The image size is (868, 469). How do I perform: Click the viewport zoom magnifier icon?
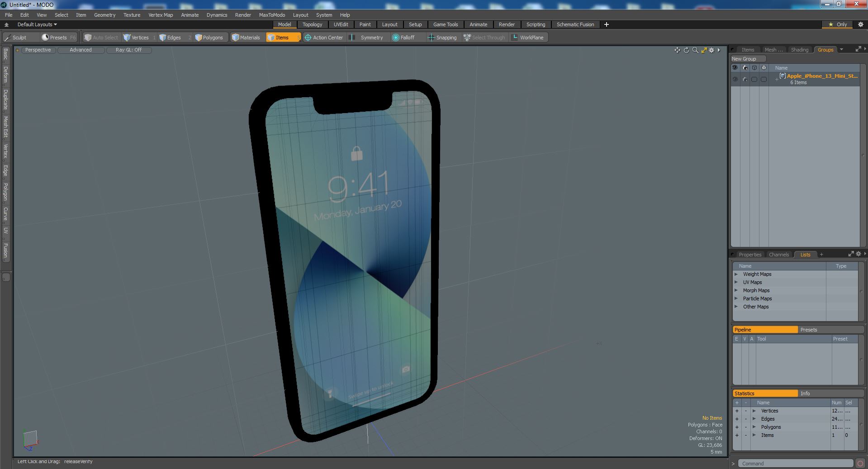click(x=695, y=50)
